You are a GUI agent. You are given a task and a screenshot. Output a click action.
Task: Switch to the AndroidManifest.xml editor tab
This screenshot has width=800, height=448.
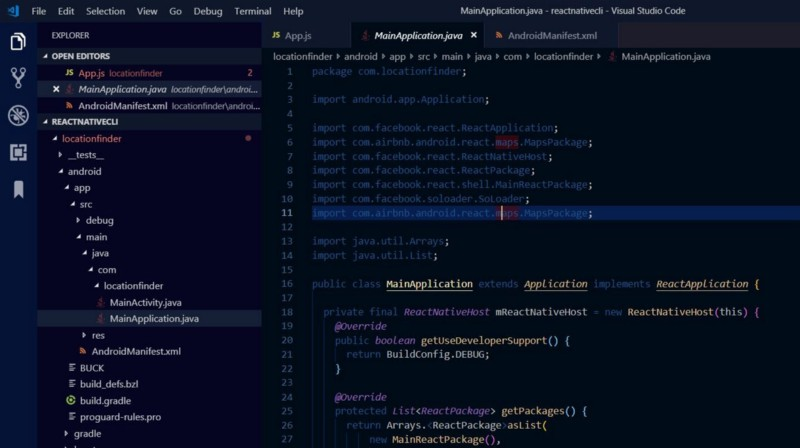click(552, 35)
